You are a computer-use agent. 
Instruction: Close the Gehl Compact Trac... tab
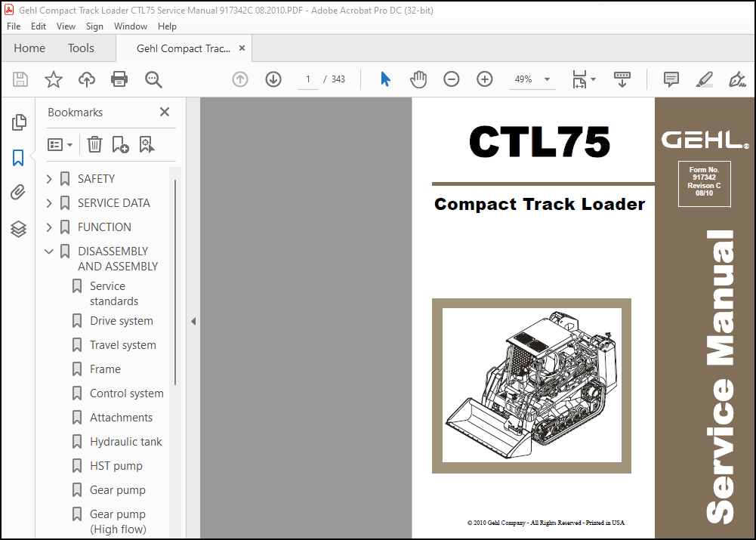click(242, 48)
